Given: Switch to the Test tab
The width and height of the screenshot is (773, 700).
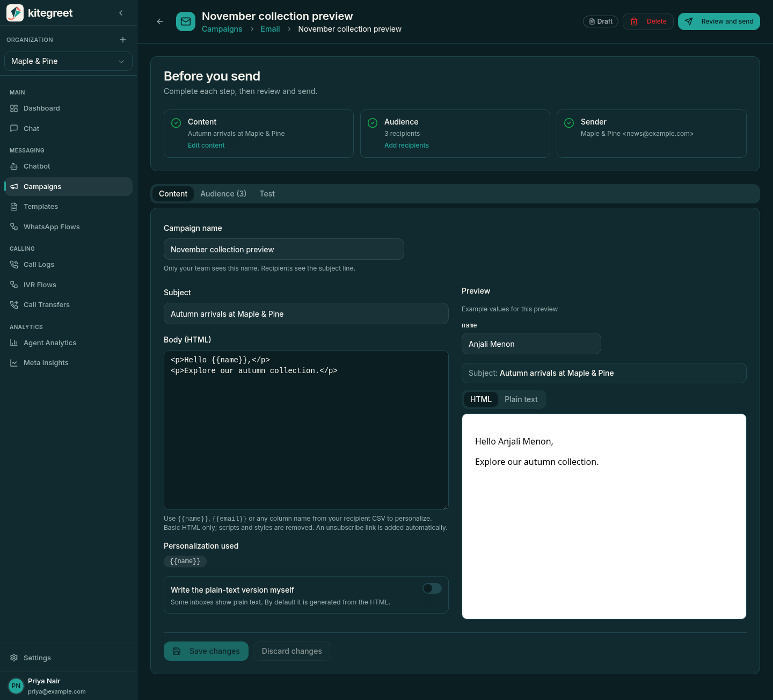Looking at the screenshot, I should pyautogui.click(x=267, y=194).
